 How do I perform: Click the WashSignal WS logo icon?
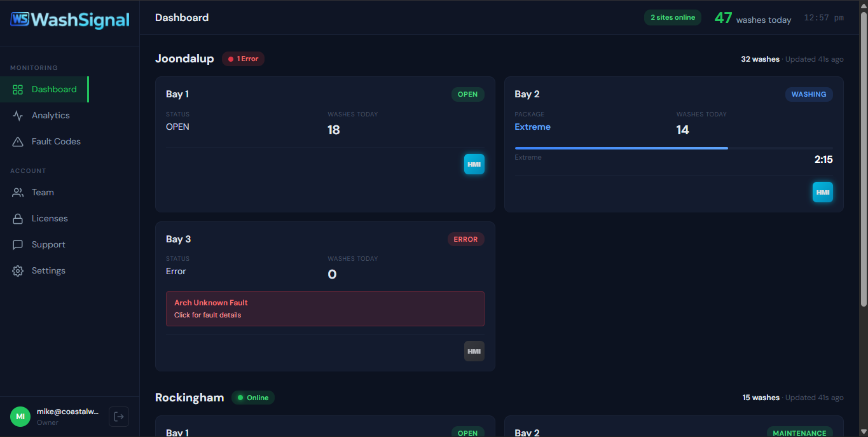(20, 20)
